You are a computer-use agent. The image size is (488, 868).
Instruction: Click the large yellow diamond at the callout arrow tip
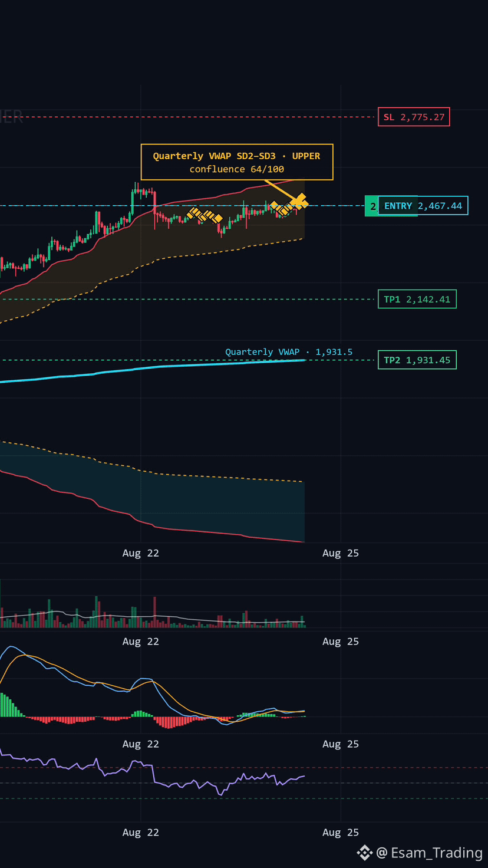pos(299,202)
